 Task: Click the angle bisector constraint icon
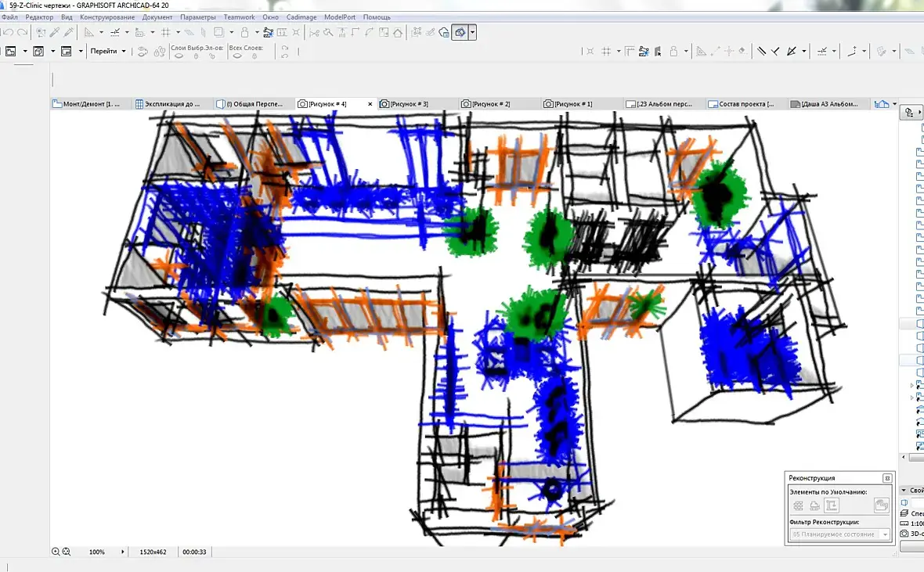coord(792,51)
